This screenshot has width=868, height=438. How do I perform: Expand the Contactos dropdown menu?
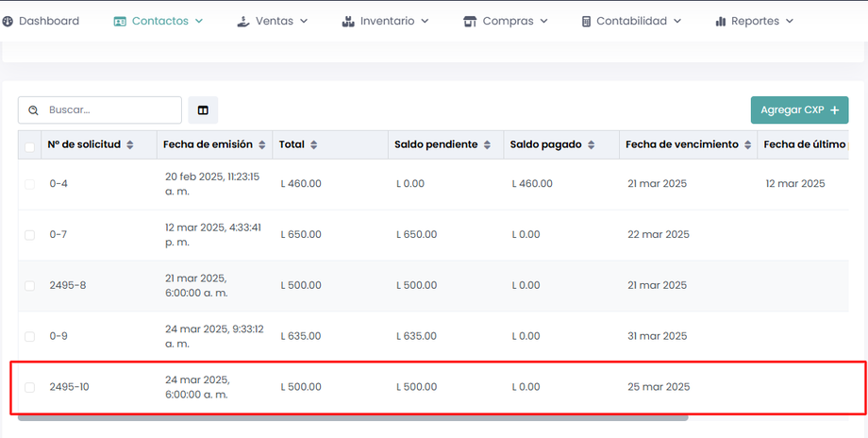[159, 21]
